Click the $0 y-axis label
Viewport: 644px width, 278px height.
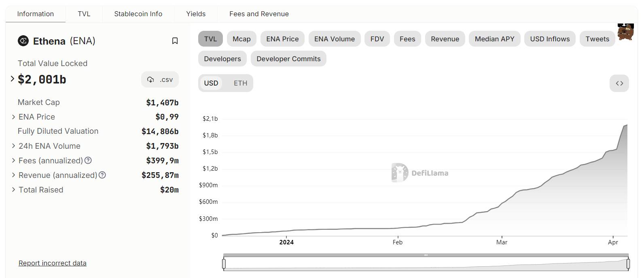tap(214, 235)
